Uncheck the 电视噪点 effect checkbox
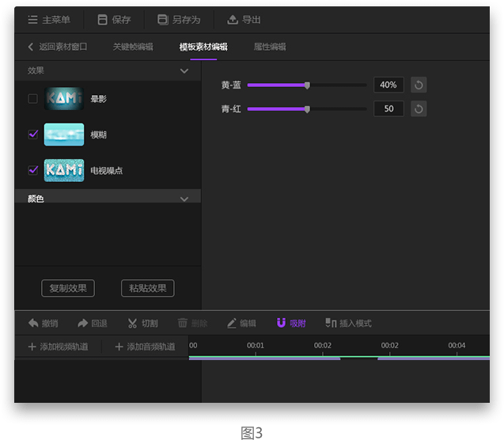This screenshot has width=504, height=440. pyautogui.click(x=32, y=170)
